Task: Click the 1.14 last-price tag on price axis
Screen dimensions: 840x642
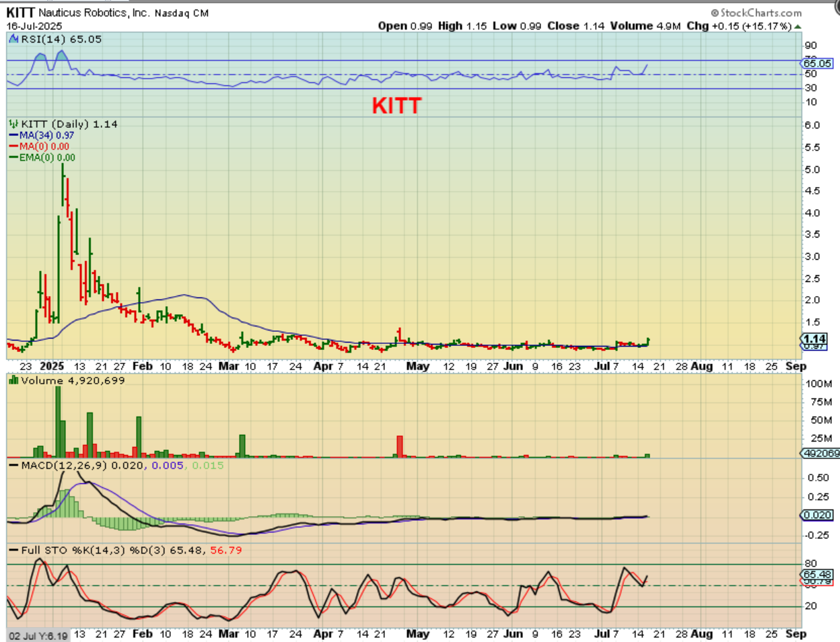Action: click(814, 338)
